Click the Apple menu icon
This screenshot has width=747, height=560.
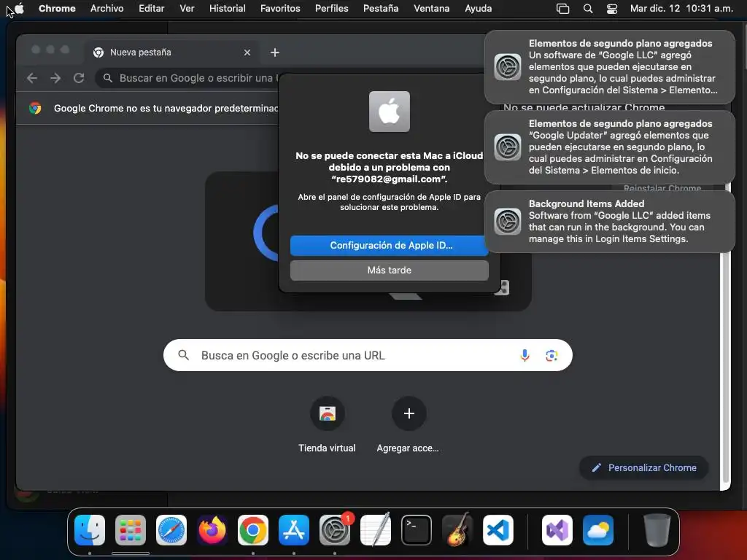20,8
